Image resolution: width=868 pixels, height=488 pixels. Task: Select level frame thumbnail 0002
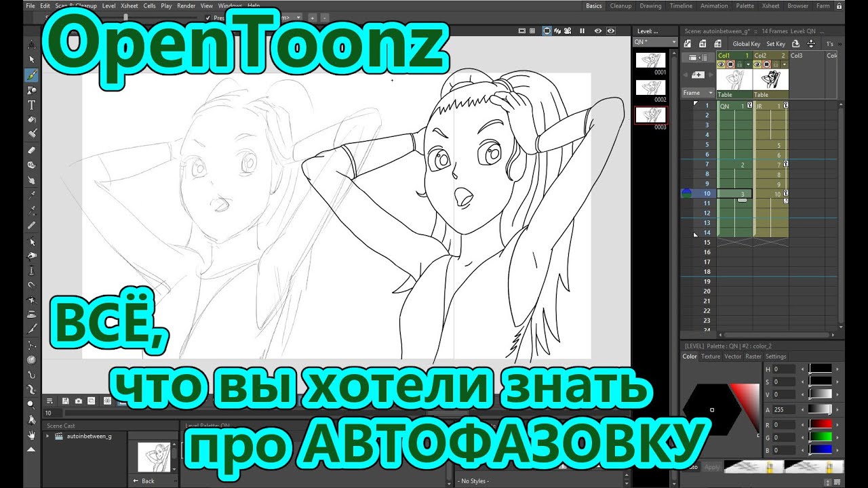(x=650, y=87)
